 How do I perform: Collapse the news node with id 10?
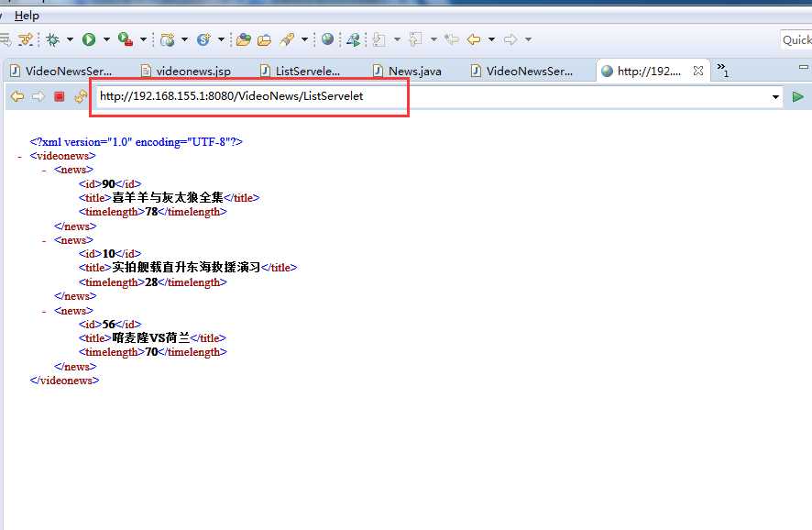(x=44, y=241)
